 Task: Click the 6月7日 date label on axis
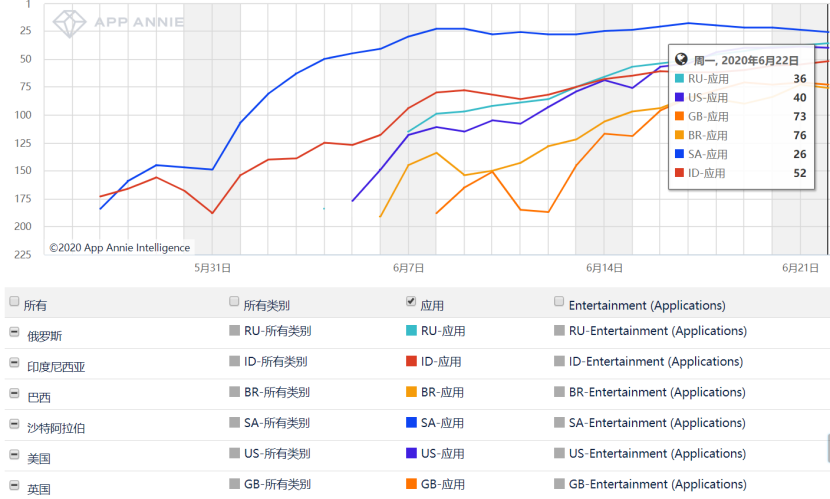click(x=408, y=268)
